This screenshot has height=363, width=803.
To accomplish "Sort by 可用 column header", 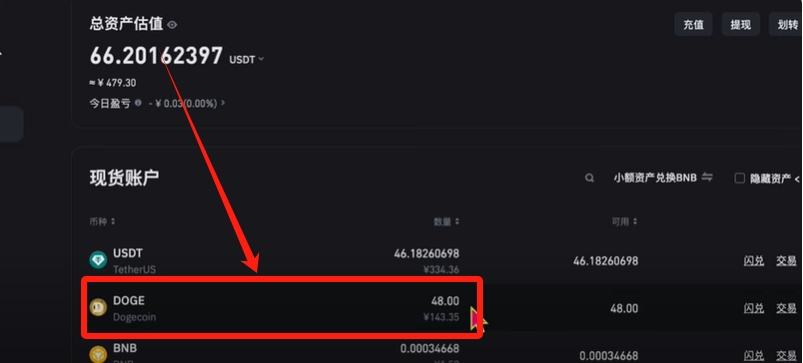I will pyautogui.click(x=625, y=222).
